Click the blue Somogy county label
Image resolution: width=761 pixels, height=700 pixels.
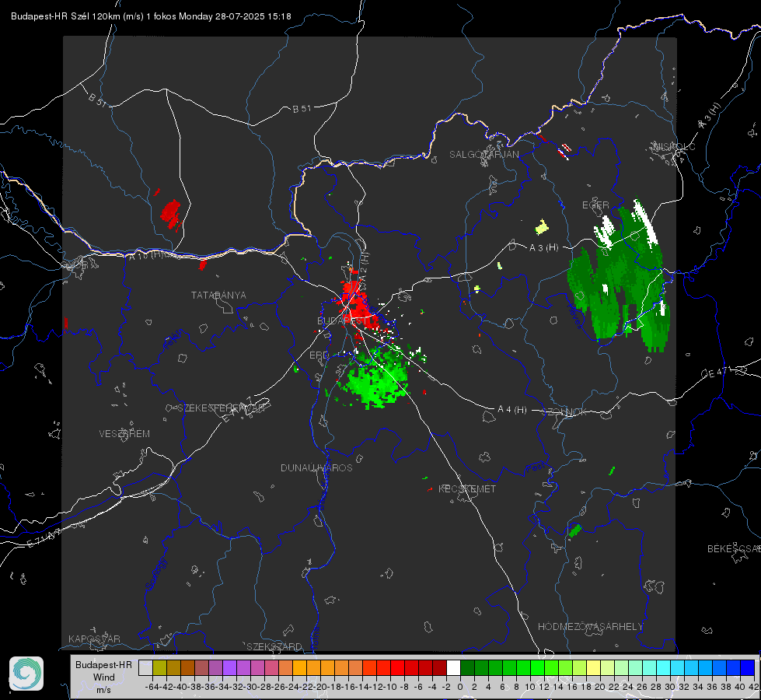156,575
